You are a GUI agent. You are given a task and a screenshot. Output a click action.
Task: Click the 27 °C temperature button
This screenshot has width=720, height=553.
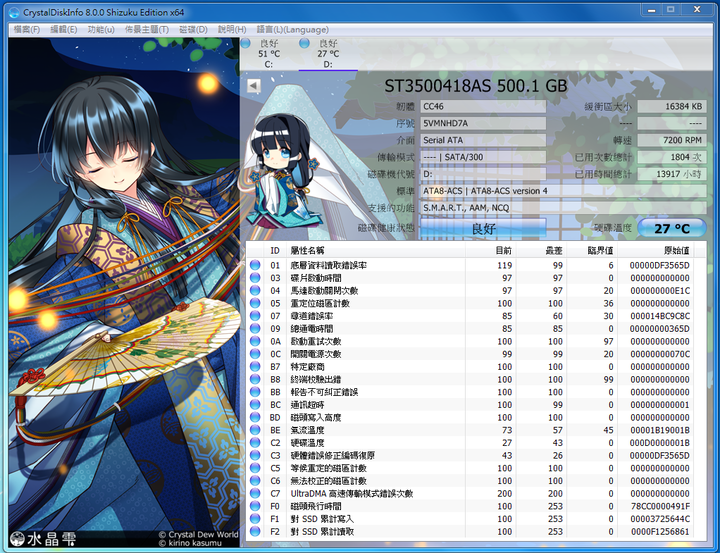(x=672, y=228)
